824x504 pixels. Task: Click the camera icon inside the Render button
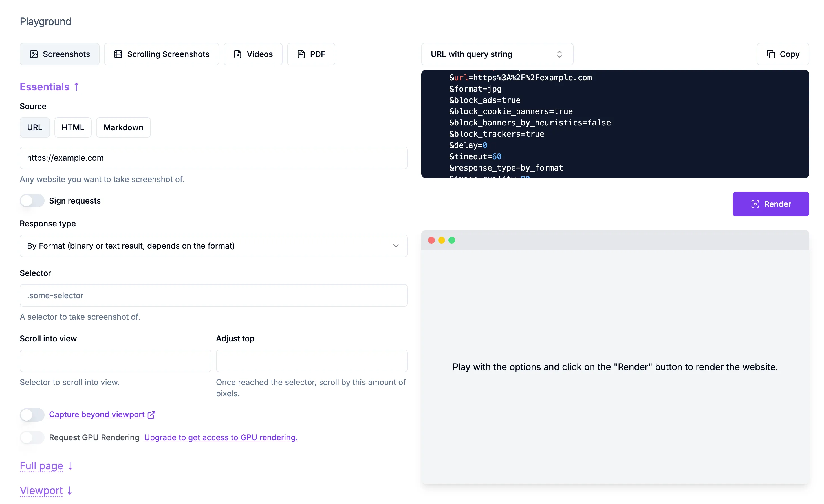[755, 204]
